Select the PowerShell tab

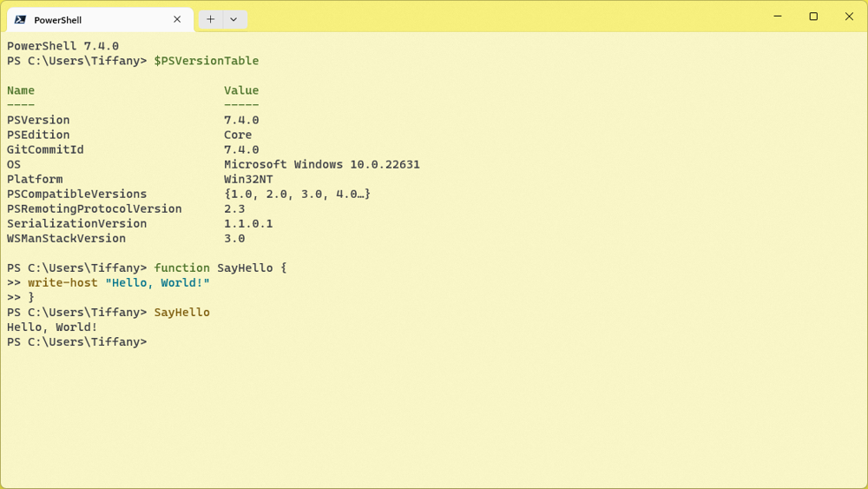pyautogui.click(x=100, y=20)
